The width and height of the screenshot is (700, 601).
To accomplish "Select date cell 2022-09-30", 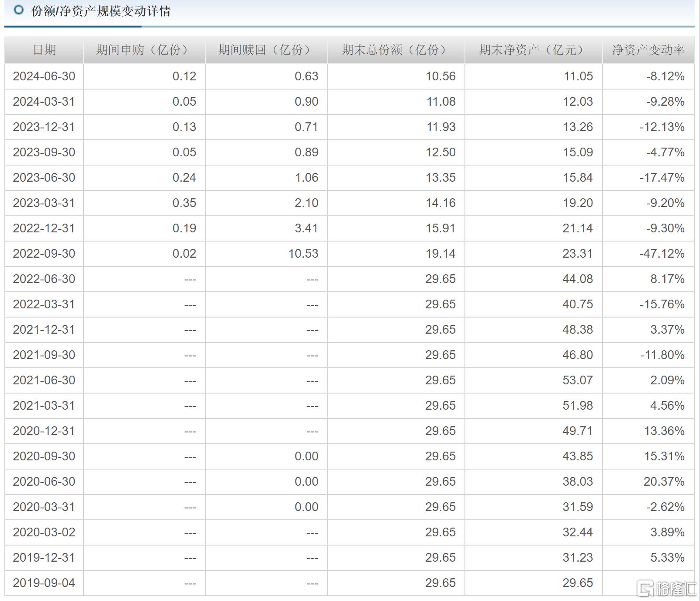I will [x=44, y=254].
